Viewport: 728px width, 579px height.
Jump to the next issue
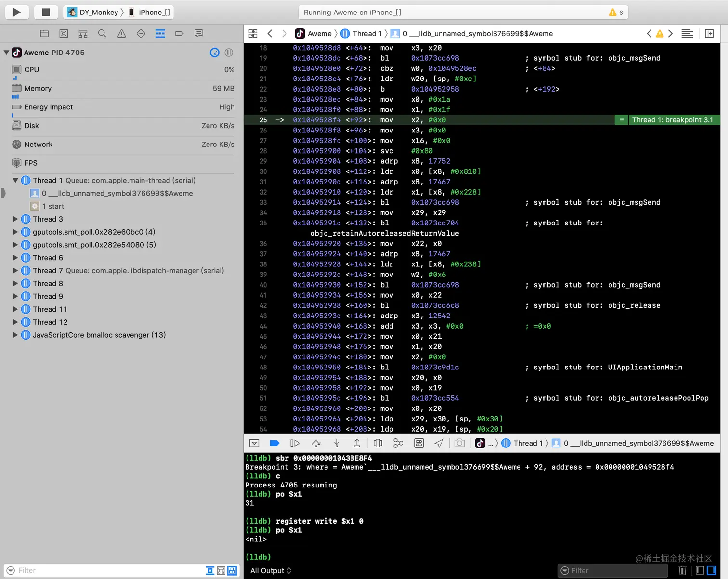pyautogui.click(x=670, y=33)
